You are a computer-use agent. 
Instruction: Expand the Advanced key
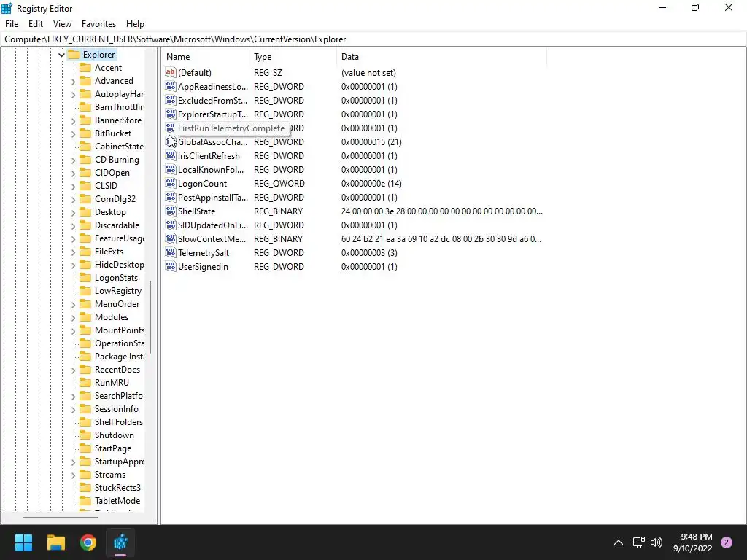(x=73, y=82)
